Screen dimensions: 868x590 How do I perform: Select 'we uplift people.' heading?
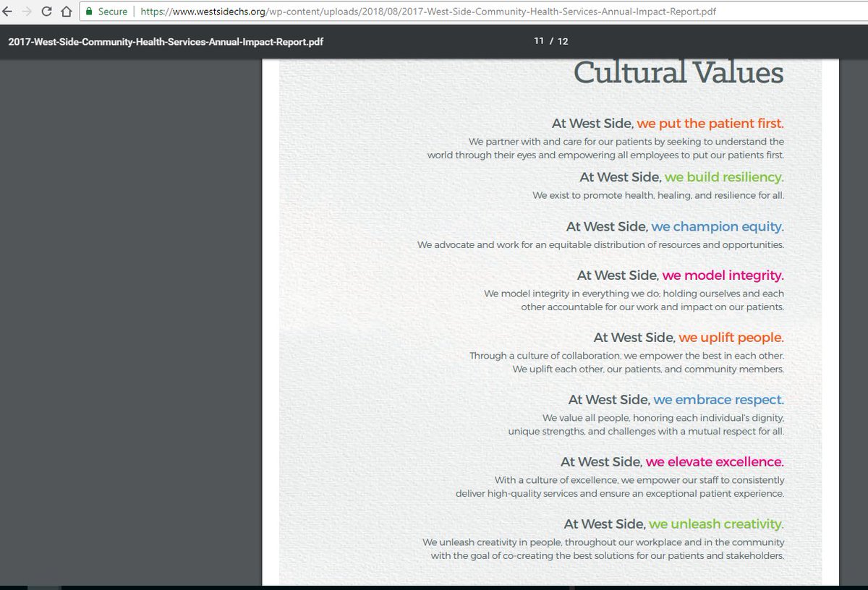point(731,338)
